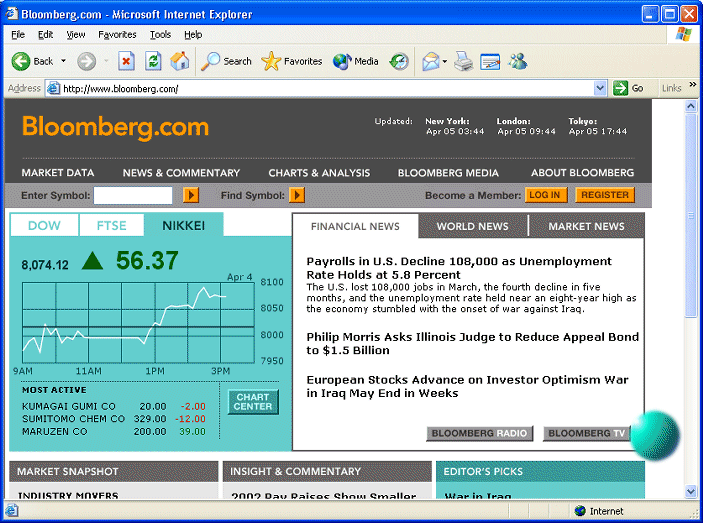Click the Enter Symbol text field
The height and width of the screenshot is (523, 703).
coord(133,195)
